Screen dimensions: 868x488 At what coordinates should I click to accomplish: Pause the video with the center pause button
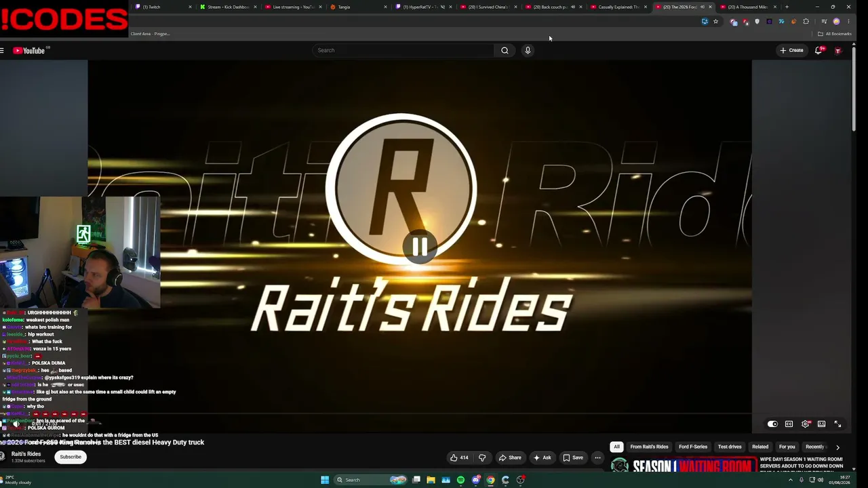click(x=420, y=247)
